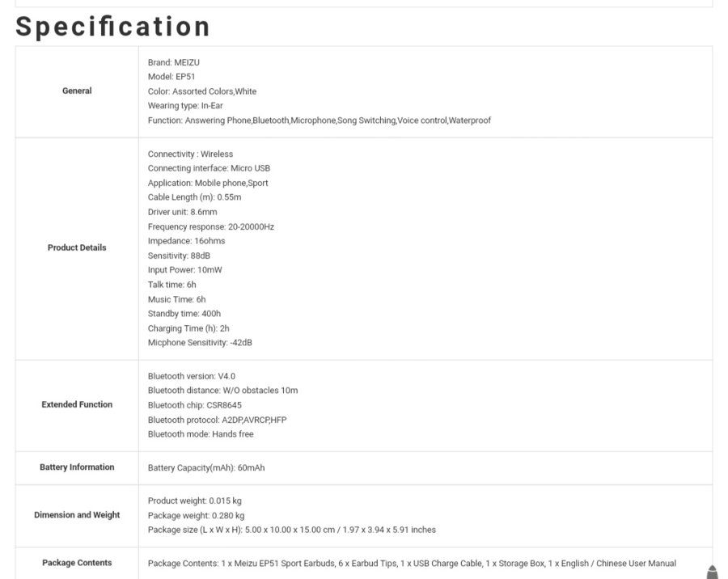Click the Frequency response: 20-20000Hz line
The height and width of the screenshot is (579, 728).
211,226
